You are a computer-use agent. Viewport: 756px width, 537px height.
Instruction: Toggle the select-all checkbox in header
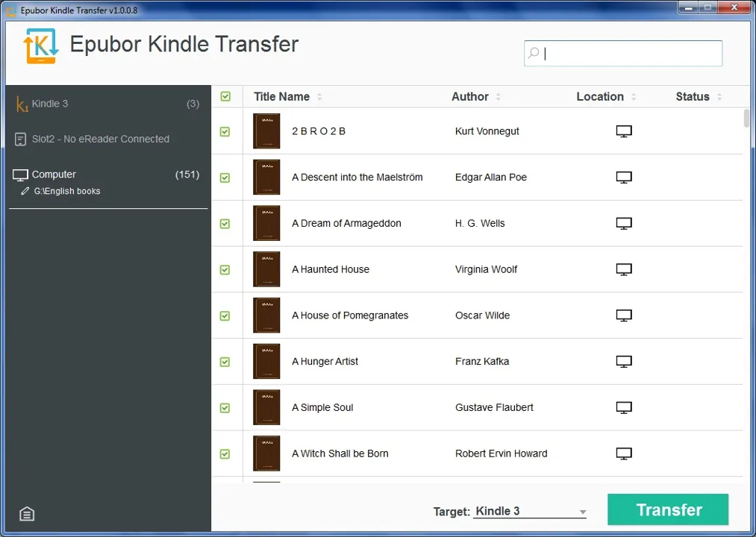[x=225, y=96]
